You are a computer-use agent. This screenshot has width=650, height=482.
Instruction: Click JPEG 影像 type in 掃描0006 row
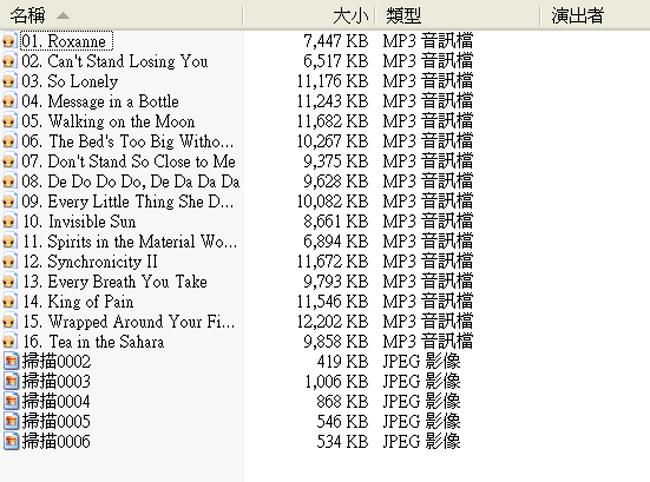pyautogui.click(x=421, y=441)
